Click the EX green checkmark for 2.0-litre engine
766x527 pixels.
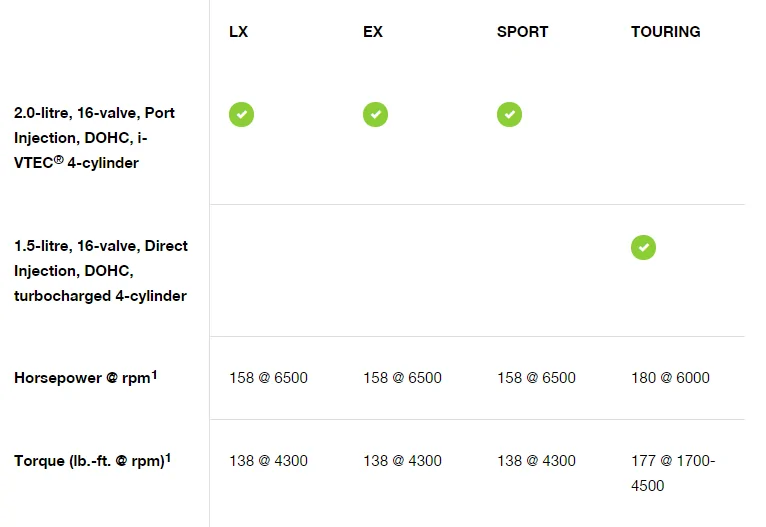pyautogui.click(x=375, y=114)
